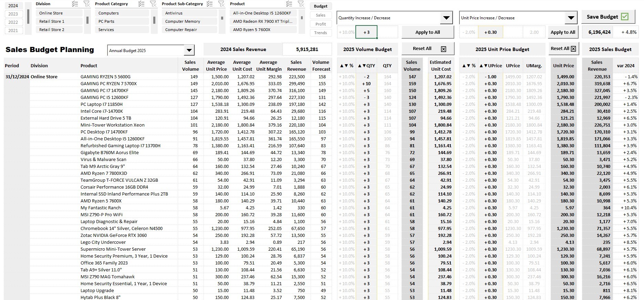Clear filter on Product Category slicer
Screen dimensions: 644x300
[x=153, y=4]
